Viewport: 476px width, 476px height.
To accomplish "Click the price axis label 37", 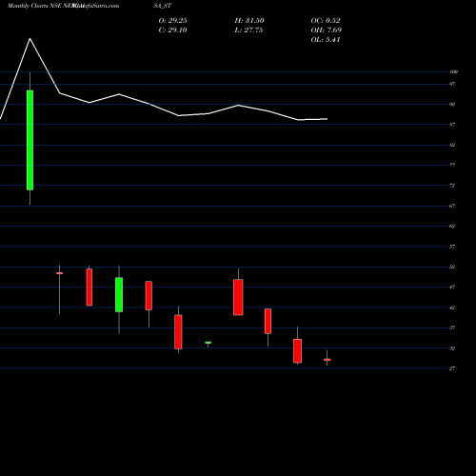I will pyautogui.click(x=452, y=327).
